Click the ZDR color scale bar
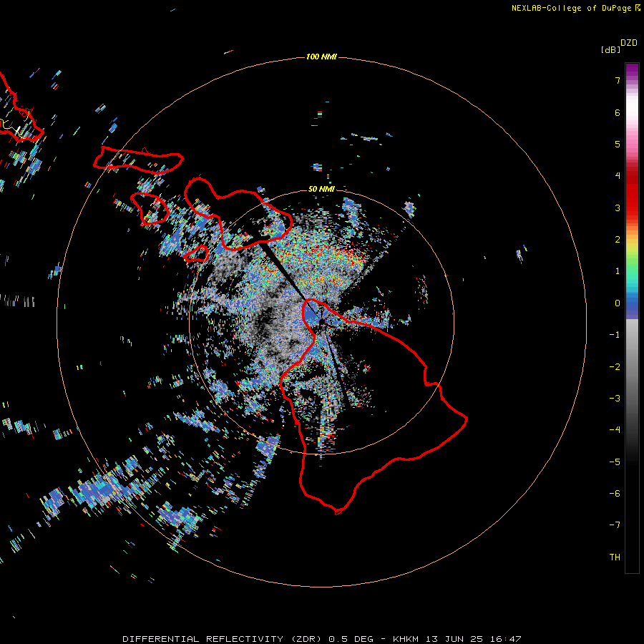This screenshot has width=644, height=644. coord(632,318)
